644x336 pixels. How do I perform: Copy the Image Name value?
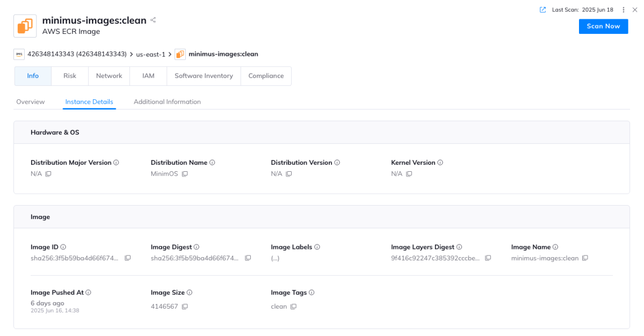click(x=585, y=258)
